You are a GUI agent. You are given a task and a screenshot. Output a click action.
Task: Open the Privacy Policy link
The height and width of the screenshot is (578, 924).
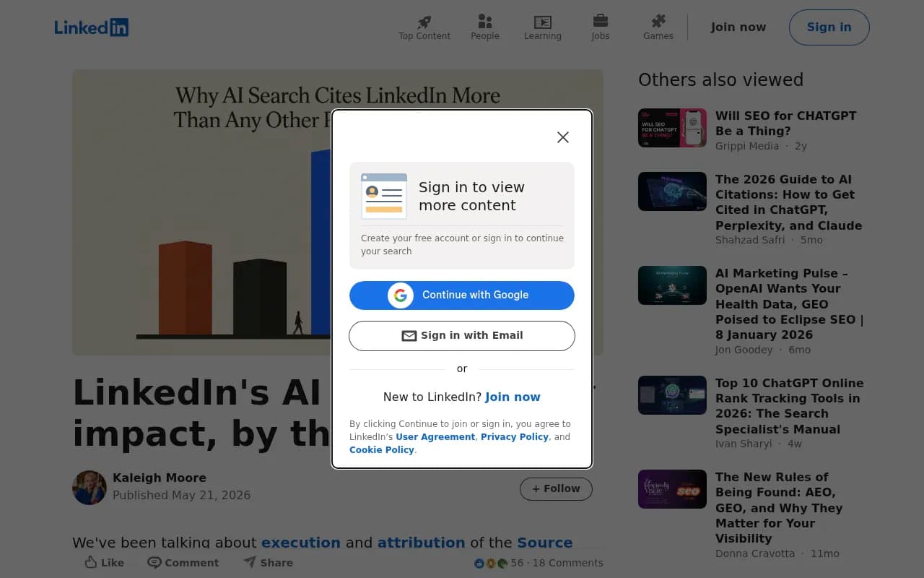coord(515,437)
